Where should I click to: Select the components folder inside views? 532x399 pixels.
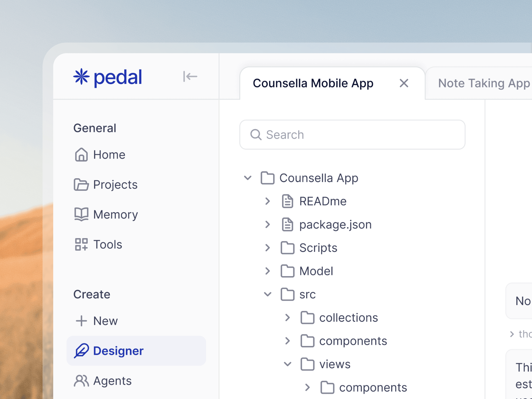click(373, 388)
